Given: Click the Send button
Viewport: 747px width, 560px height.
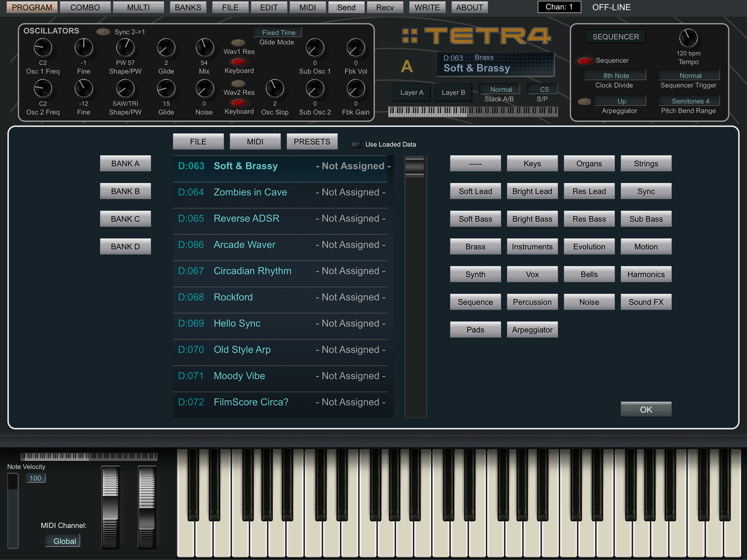Looking at the screenshot, I should [346, 7].
